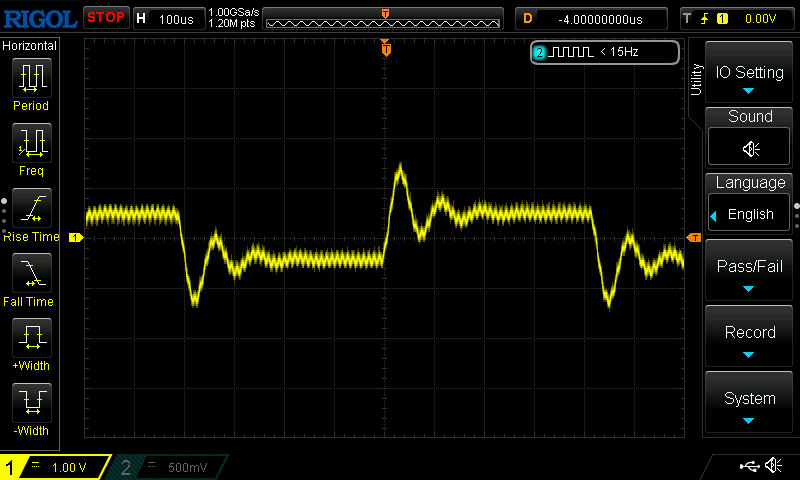The image size is (800, 480).
Task: Select the channel 1 tab at 1.00 V
Action: [55, 467]
